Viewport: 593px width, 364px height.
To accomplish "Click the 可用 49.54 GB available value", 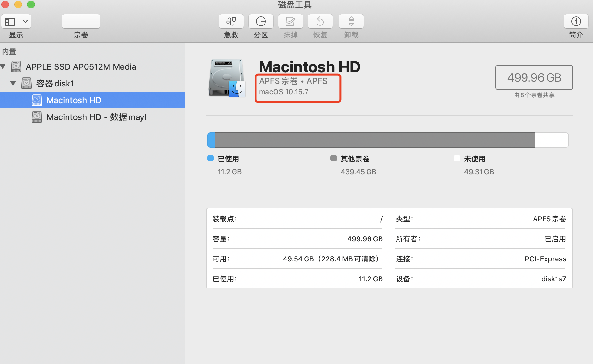I will coord(331,259).
